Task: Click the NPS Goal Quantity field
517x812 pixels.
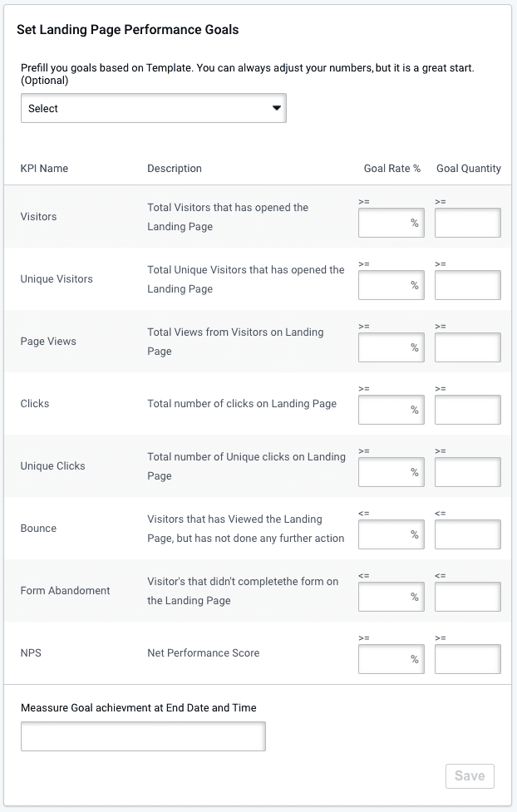Action: [x=467, y=659]
